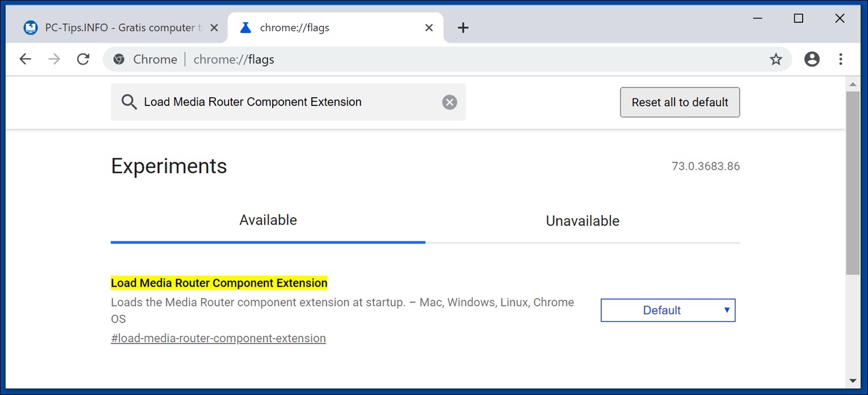868x395 pixels.
Task: Open Chrome's three-dot menu
Action: [841, 59]
